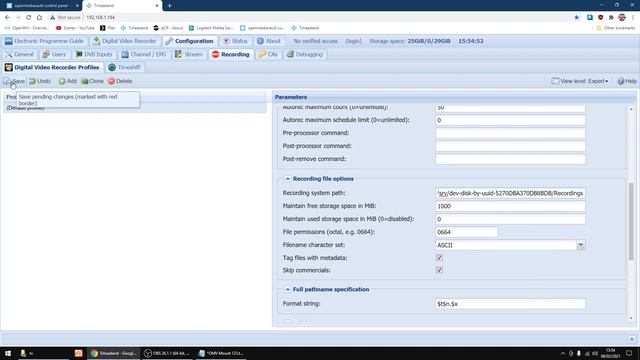Open a new browser tab
The width and height of the screenshot is (640, 360).
(x=169, y=6)
